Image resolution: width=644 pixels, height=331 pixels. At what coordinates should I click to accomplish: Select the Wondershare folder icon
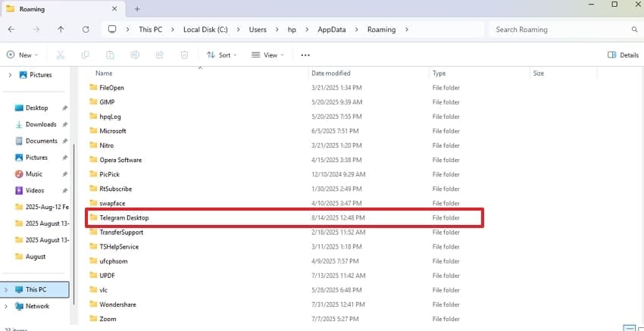tap(93, 304)
